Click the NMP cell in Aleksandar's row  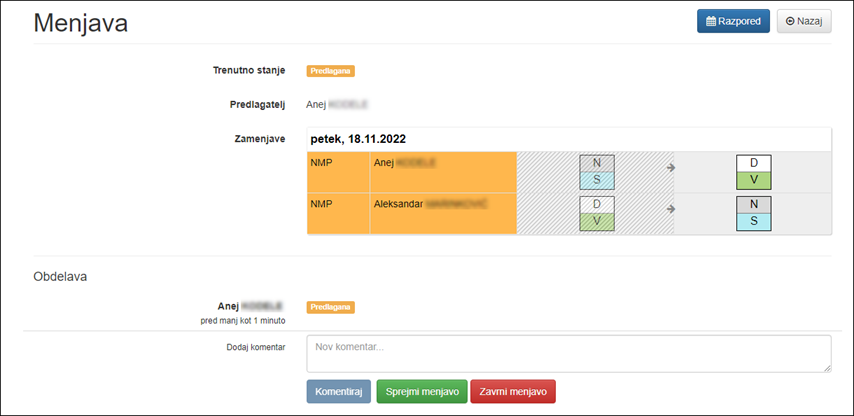coord(337,213)
